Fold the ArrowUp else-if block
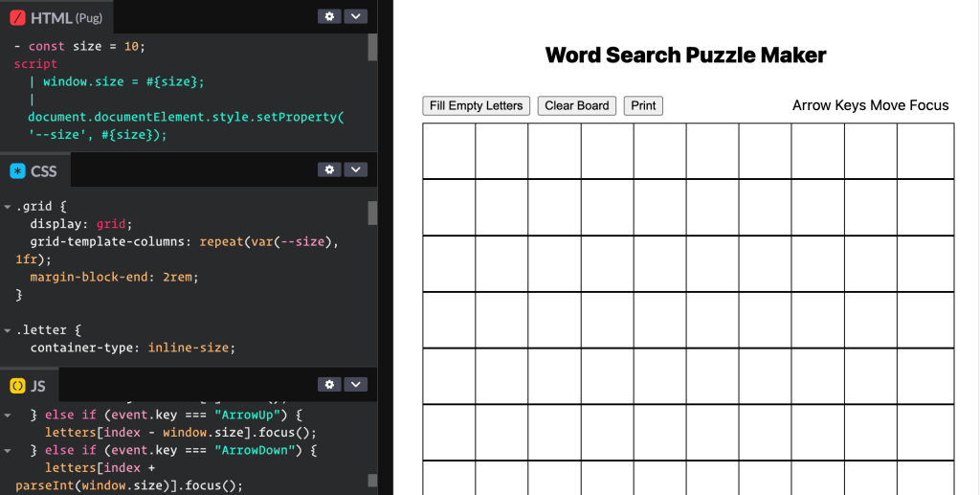 tap(8, 416)
